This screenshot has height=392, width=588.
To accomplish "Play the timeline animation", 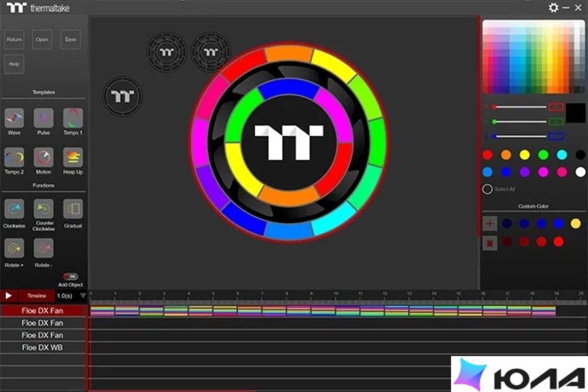I will (x=8, y=296).
